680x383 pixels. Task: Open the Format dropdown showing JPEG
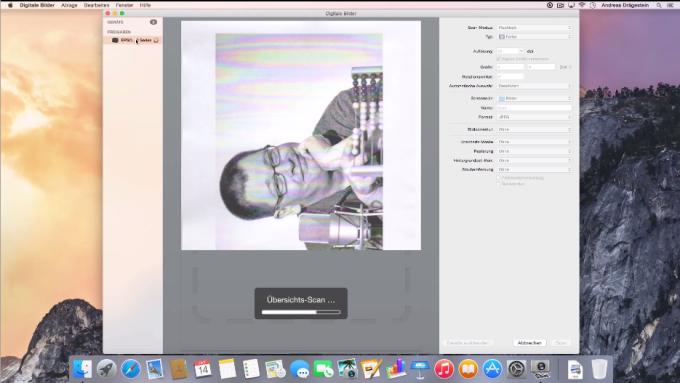click(x=534, y=117)
